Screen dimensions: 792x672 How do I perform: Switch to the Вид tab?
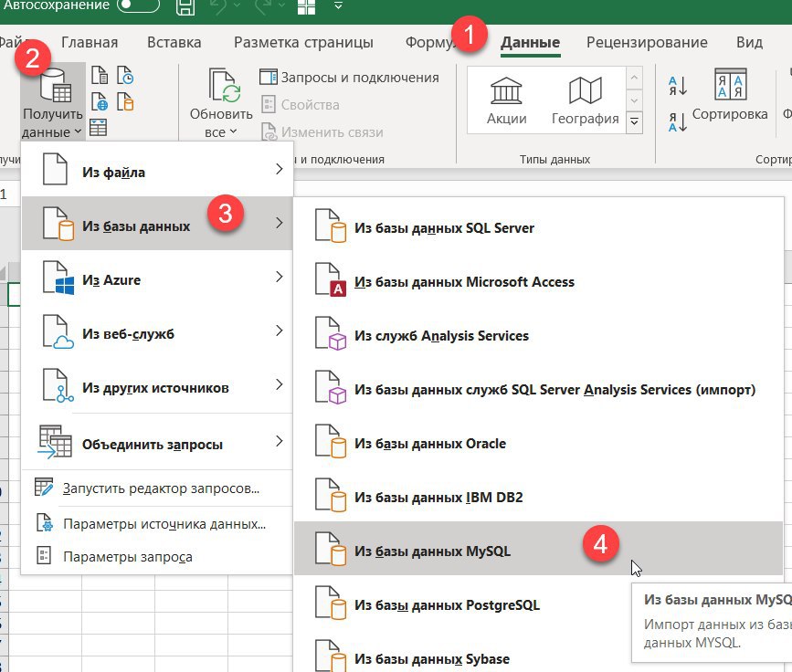(750, 42)
